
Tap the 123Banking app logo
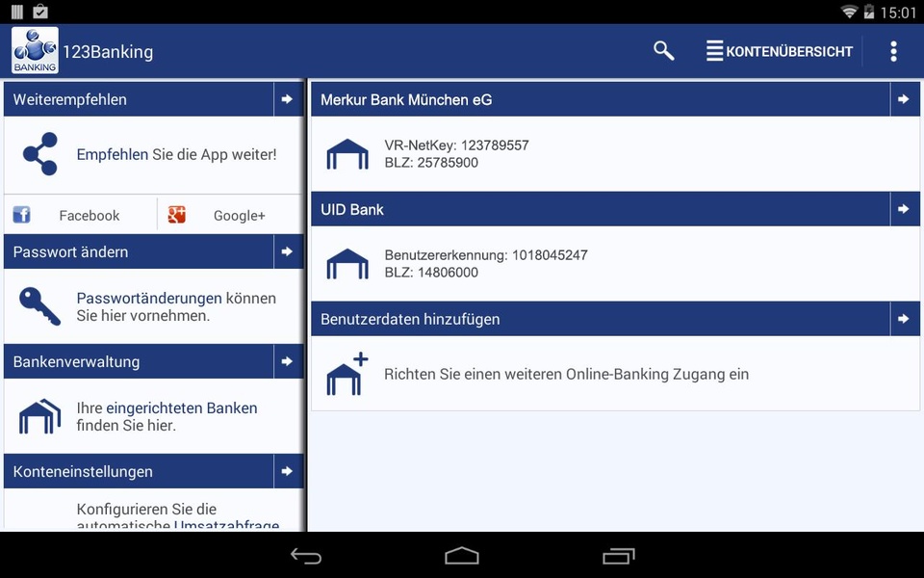(35, 51)
